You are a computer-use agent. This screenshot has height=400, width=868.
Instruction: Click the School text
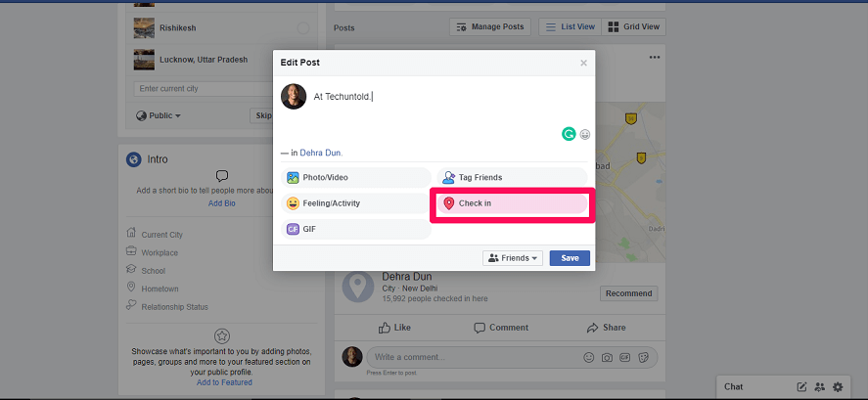[154, 271]
